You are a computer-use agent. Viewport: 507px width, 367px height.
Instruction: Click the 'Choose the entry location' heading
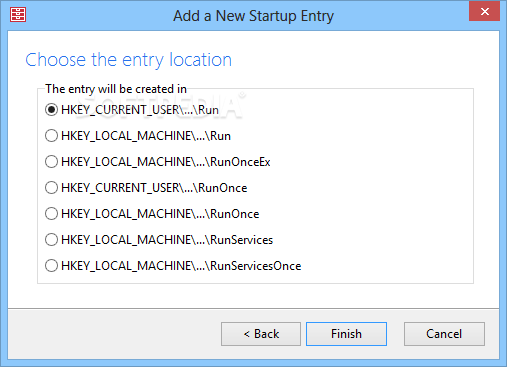point(129,60)
